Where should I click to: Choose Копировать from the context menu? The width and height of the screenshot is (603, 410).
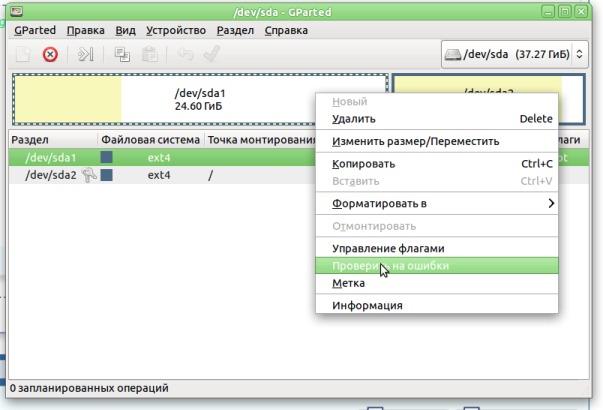437,164
